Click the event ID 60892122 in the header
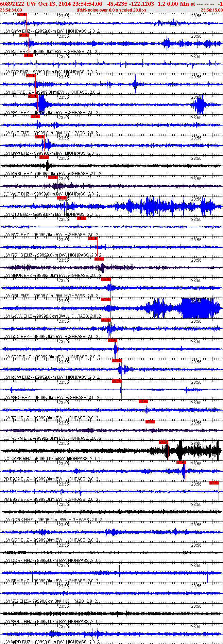The image size is (223, 644). [12, 4]
